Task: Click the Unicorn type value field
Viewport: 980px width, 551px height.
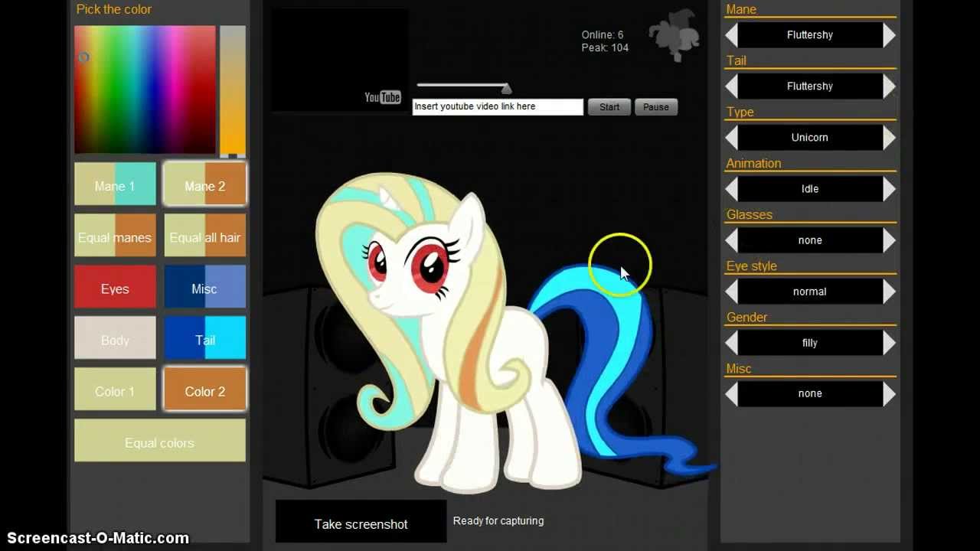Action: (810, 138)
